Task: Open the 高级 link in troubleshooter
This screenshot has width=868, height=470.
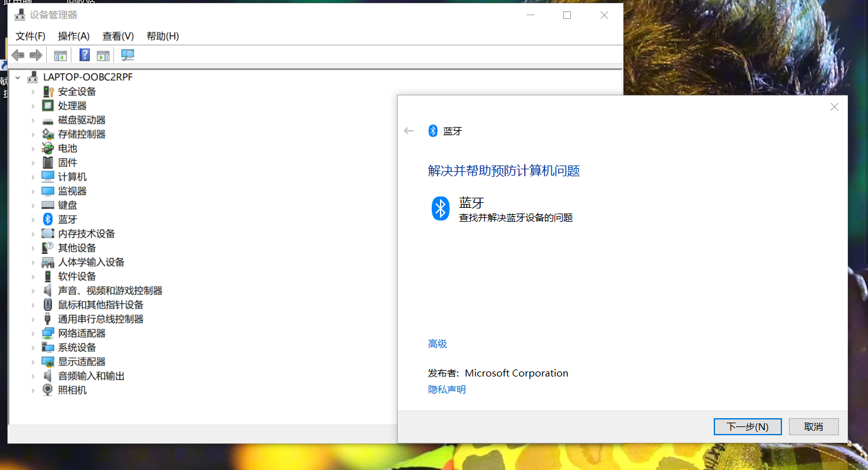Action: point(437,344)
